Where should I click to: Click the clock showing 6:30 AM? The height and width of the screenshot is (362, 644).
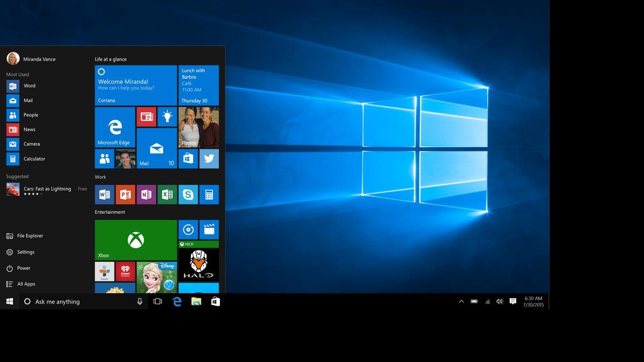[x=533, y=301]
